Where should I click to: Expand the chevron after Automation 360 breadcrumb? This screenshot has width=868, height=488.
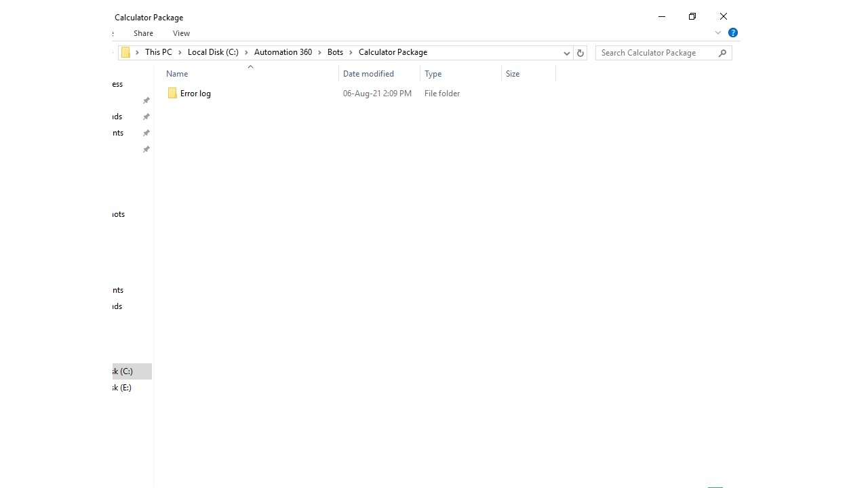319,53
